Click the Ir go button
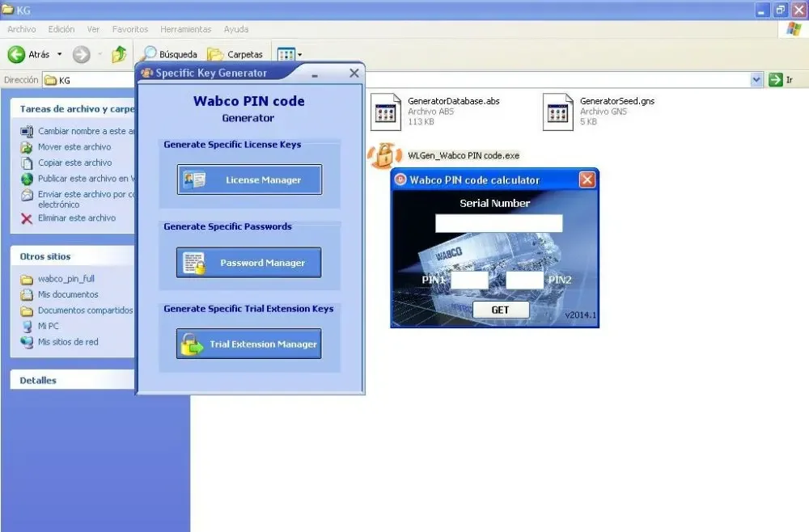 click(781, 80)
